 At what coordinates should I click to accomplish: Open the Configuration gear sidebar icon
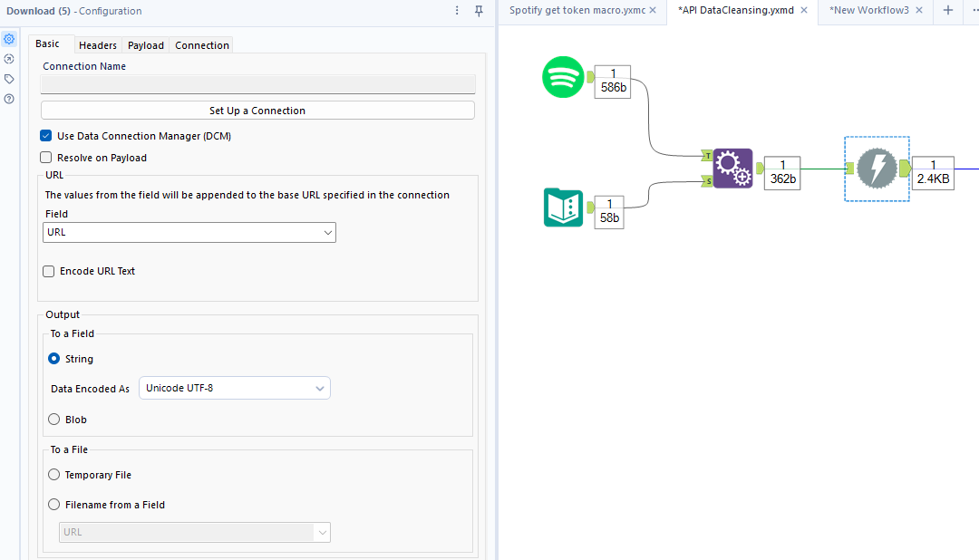(9, 39)
